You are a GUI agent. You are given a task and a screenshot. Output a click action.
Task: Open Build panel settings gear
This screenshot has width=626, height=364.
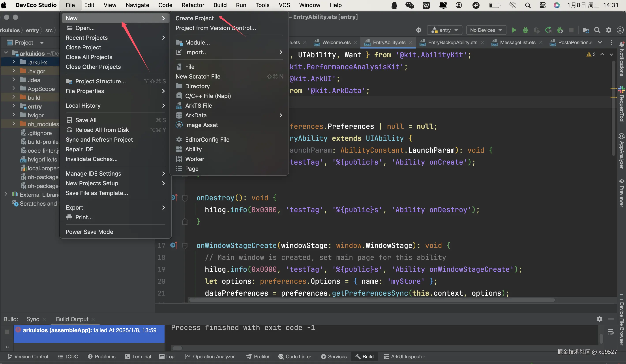(599, 319)
